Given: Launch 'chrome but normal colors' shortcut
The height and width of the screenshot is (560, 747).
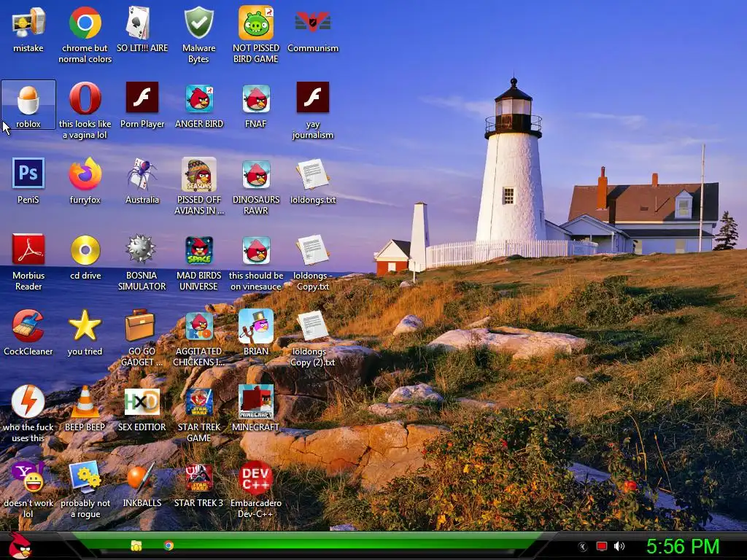Looking at the screenshot, I should 85,23.
